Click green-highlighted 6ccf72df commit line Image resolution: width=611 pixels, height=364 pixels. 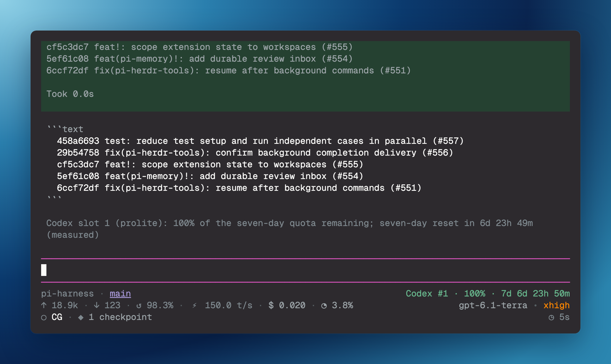click(229, 70)
